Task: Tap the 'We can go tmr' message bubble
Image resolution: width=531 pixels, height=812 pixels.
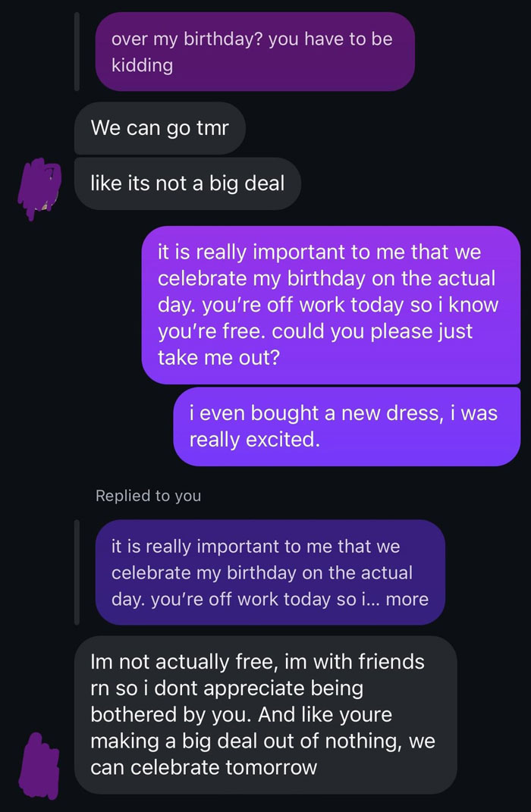Action: tap(159, 128)
